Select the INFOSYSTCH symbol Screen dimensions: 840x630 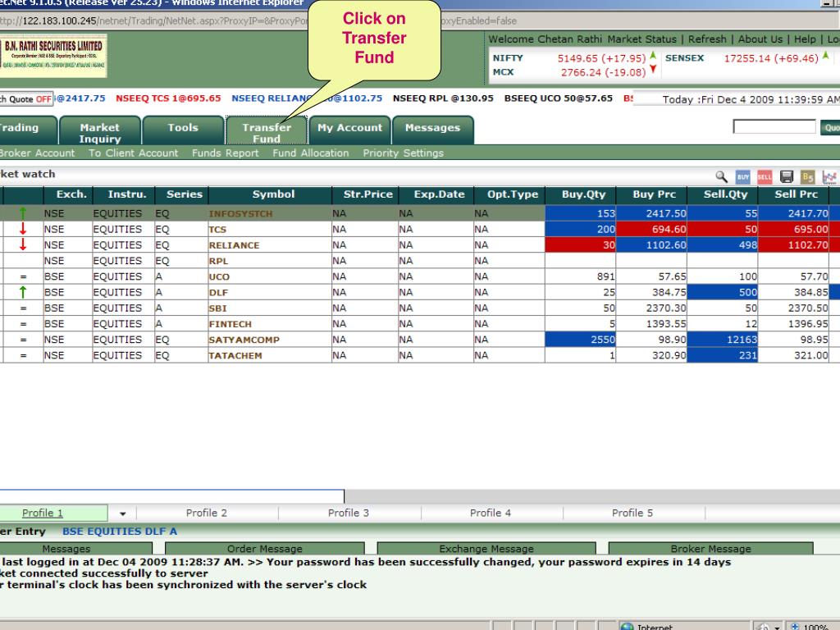tap(240, 214)
